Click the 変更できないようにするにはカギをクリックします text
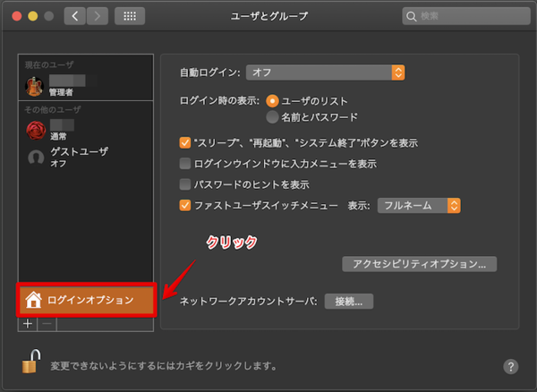Screen dimensions: 537x392 click(x=164, y=366)
